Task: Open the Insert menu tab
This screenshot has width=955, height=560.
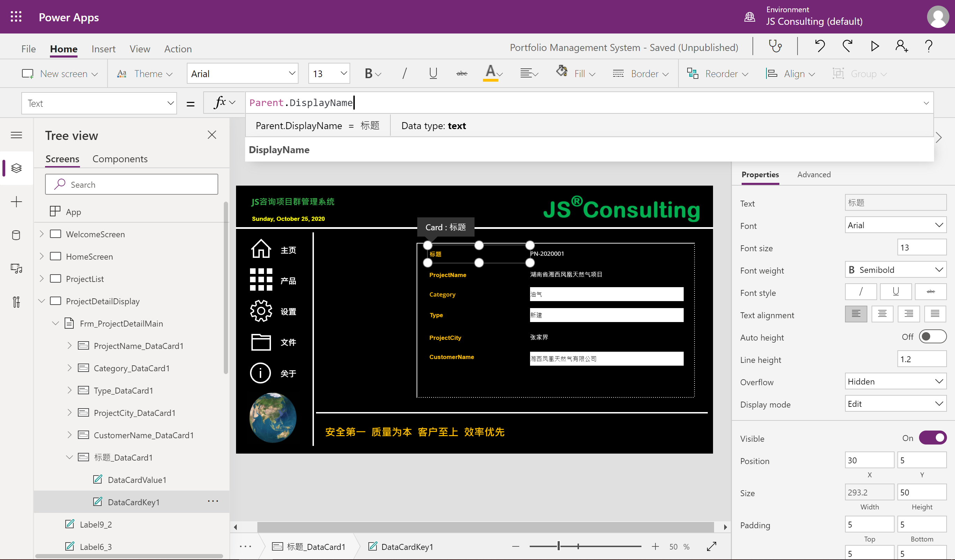Action: pos(103,49)
